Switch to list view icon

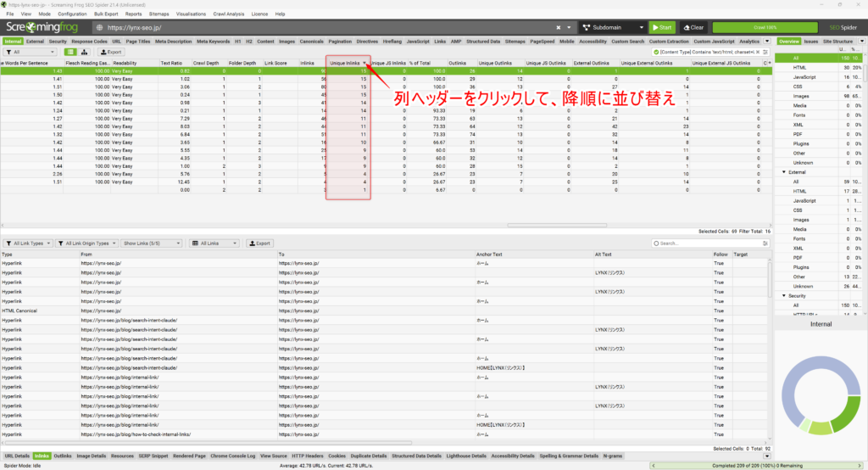coord(72,52)
